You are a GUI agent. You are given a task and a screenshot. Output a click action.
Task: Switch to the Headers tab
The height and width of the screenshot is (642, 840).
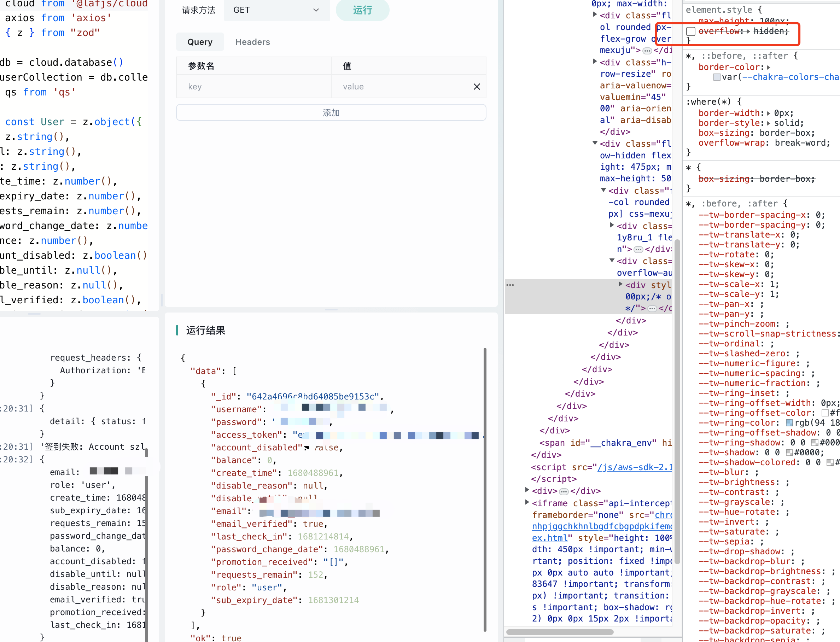click(252, 42)
